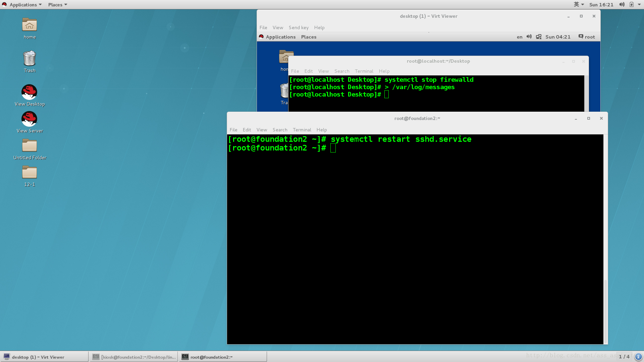The height and width of the screenshot is (362, 644).
Task: Click the host volume speaker icon
Action: pos(622,4)
